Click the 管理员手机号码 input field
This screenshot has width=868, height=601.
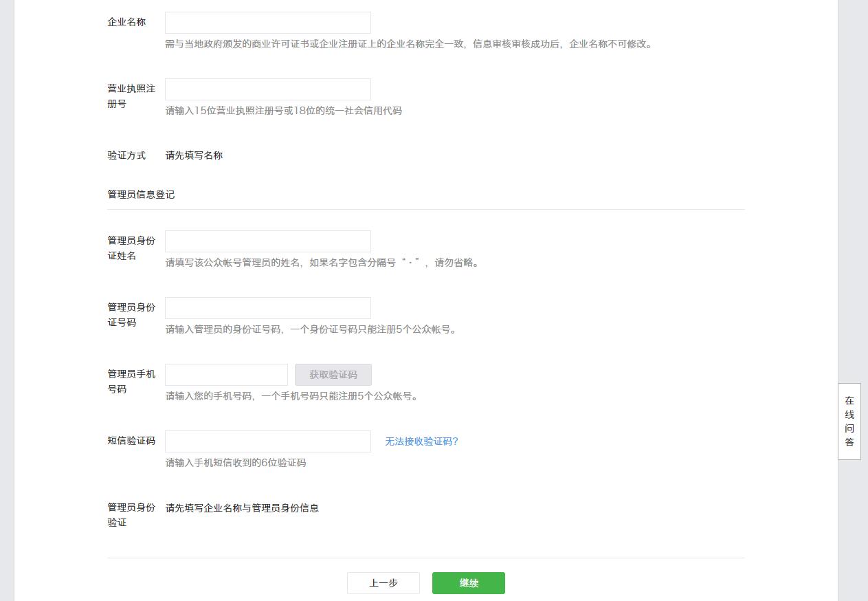coord(226,375)
